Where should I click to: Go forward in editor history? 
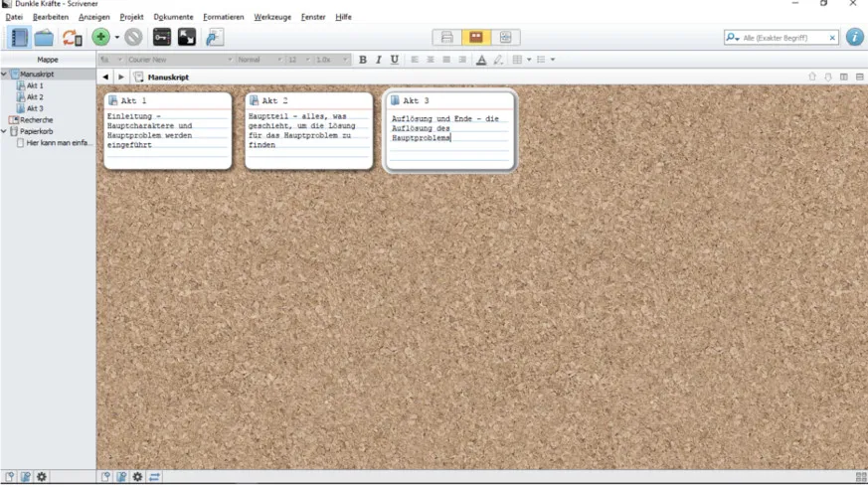[x=121, y=78]
